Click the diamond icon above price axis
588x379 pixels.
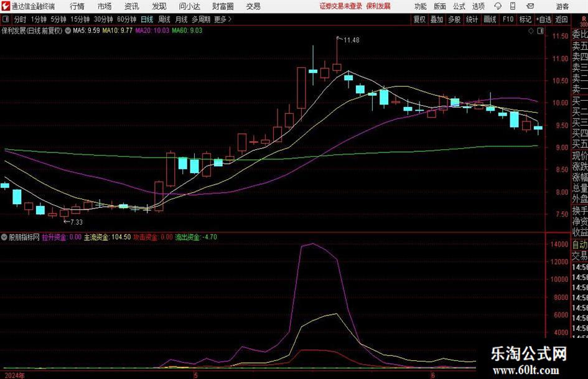pyautogui.click(x=531, y=31)
